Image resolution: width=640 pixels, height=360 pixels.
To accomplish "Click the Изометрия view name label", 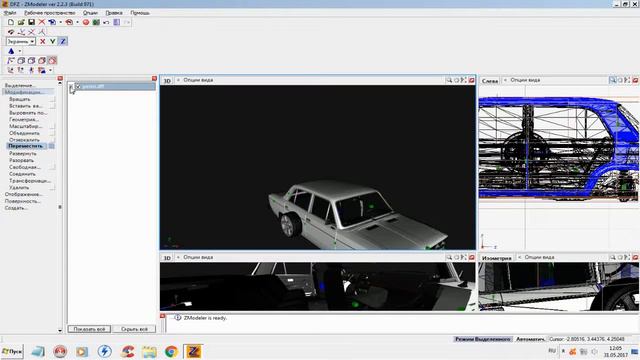I will (497, 258).
